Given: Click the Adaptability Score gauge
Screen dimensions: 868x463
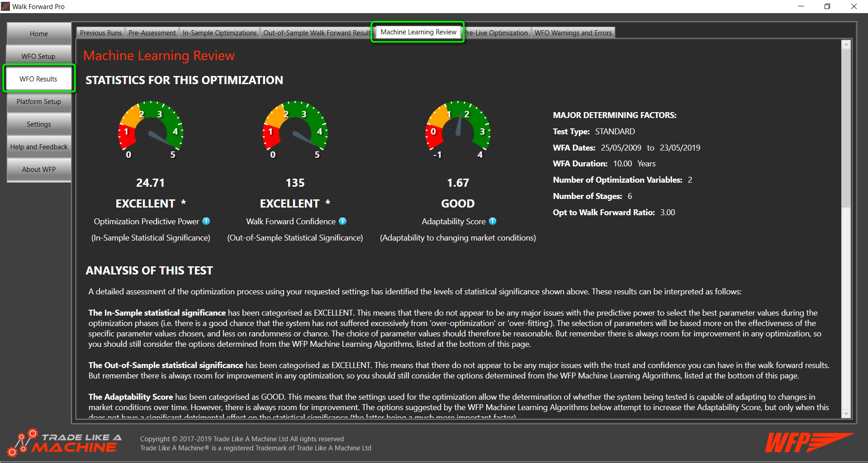Looking at the screenshot, I should coord(458,130).
